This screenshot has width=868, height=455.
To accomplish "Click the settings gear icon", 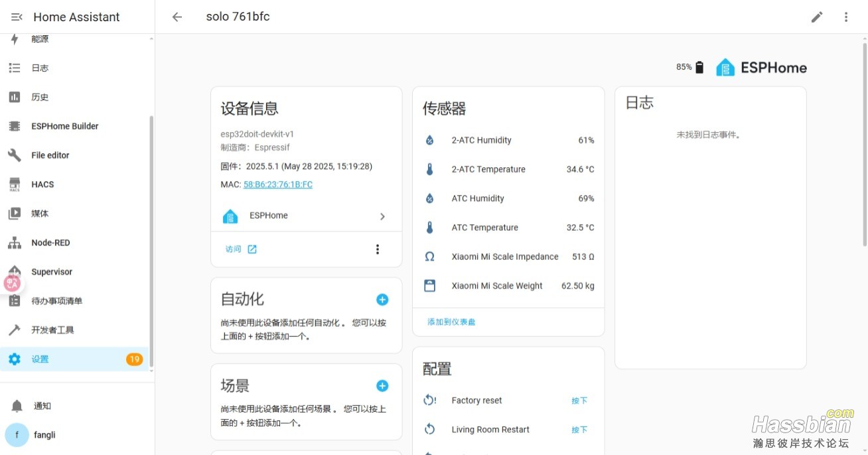I will click(x=15, y=359).
